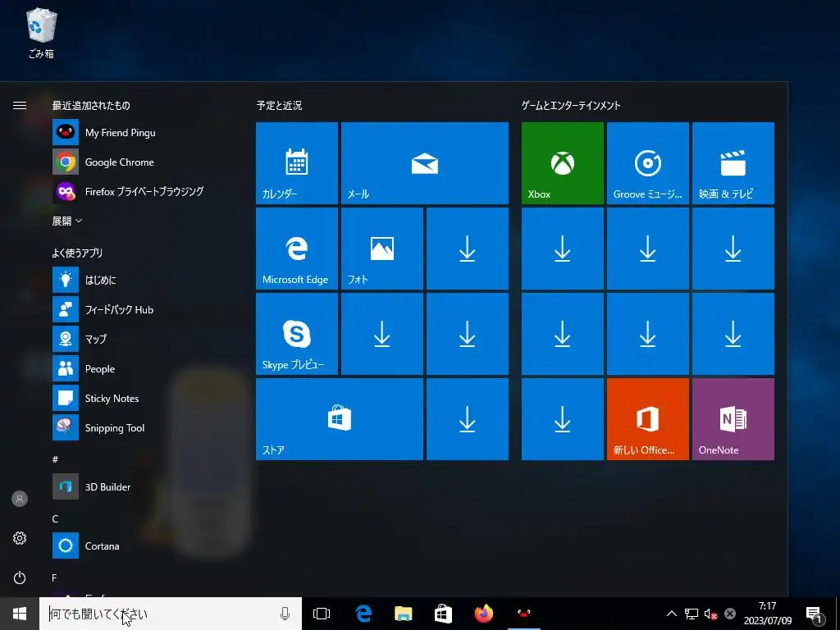Activate the Cortana microphone icon
Screen dimensions: 840x630
[x=285, y=614]
